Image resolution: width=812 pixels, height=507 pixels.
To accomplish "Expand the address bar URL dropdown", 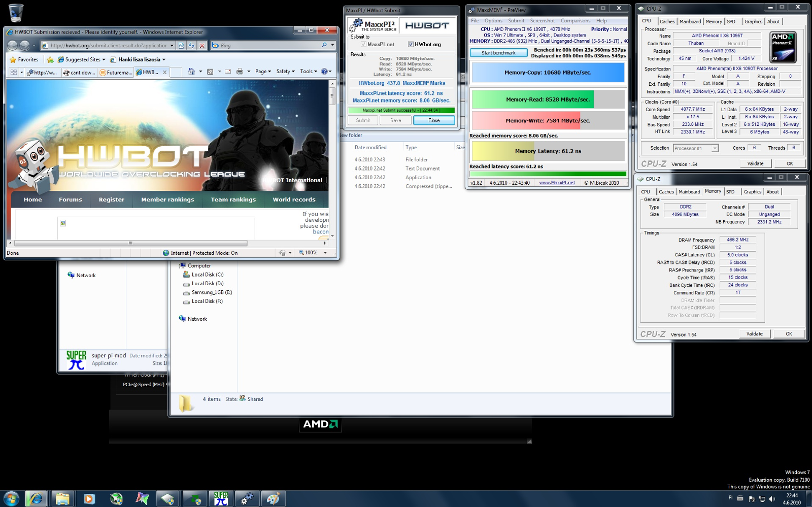I will click(x=172, y=45).
